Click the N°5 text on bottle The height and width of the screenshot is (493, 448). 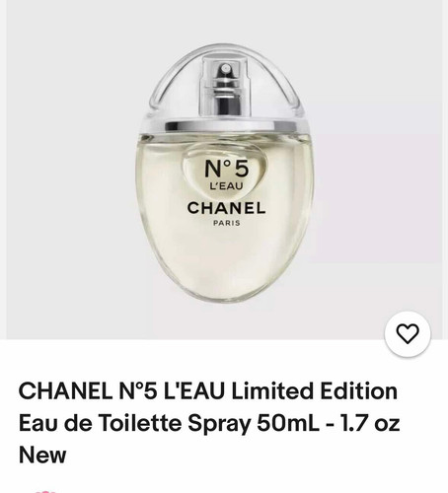[x=227, y=169]
